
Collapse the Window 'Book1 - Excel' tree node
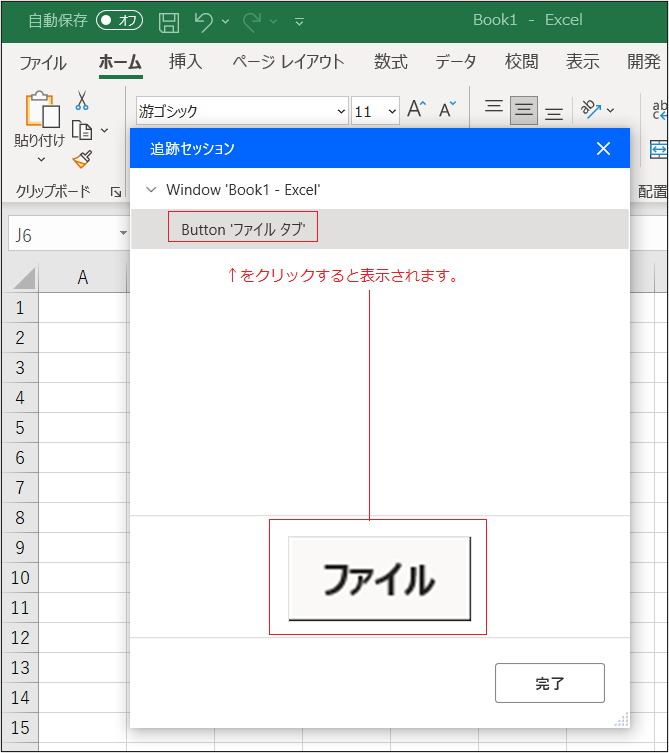[151, 190]
